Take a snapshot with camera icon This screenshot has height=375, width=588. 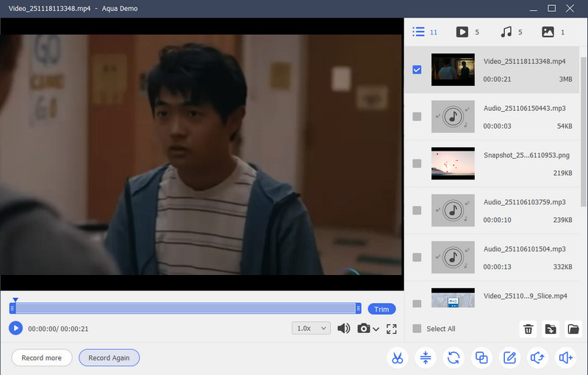point(363,329)
